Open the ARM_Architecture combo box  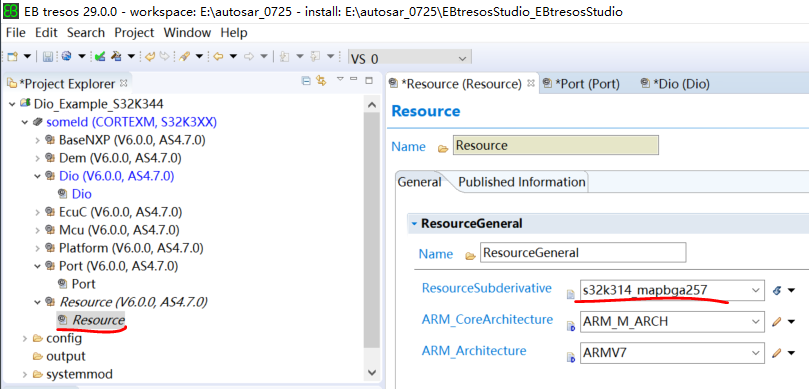coord(672,353)
